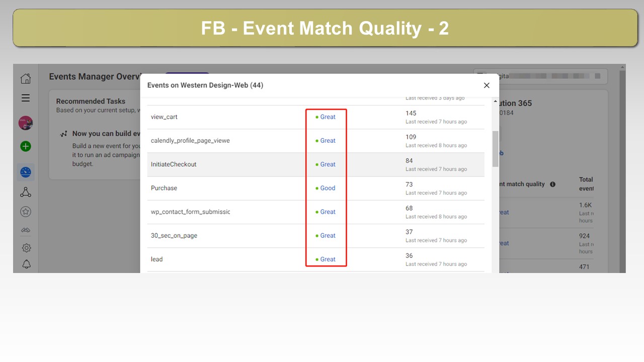Click the dialog's vertical scrollbar thumb
644x362 pixels.
click(495, 149)
